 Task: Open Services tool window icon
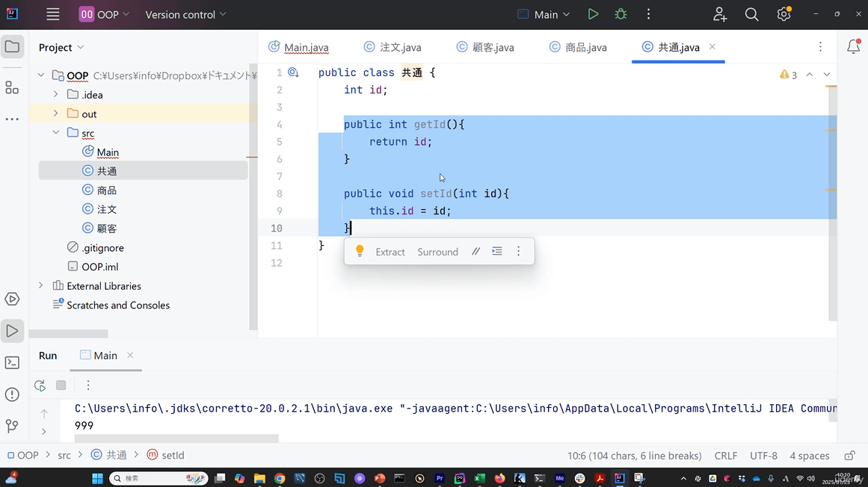[12, 299]
